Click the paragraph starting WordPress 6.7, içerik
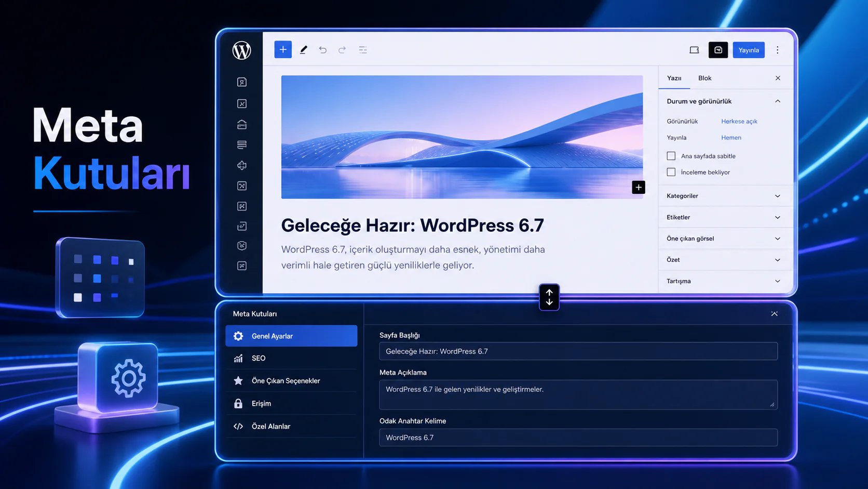This screenshot has height=489, width=868. point(413,257)
